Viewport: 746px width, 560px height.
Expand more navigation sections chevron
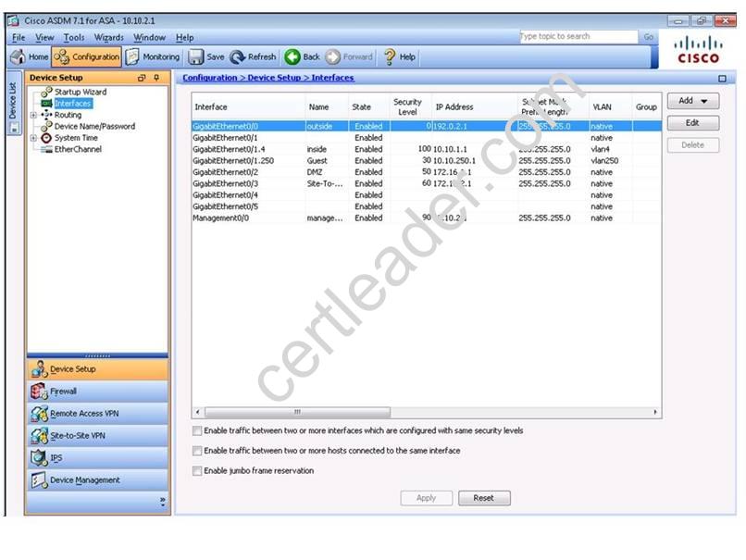click(x=163, y=501)
